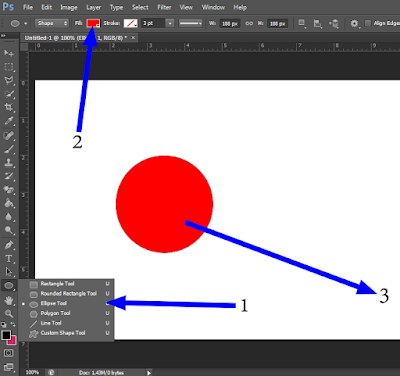Open the Help menu
The width and height of the screenshot is (400, 376).
click(240, 7)
